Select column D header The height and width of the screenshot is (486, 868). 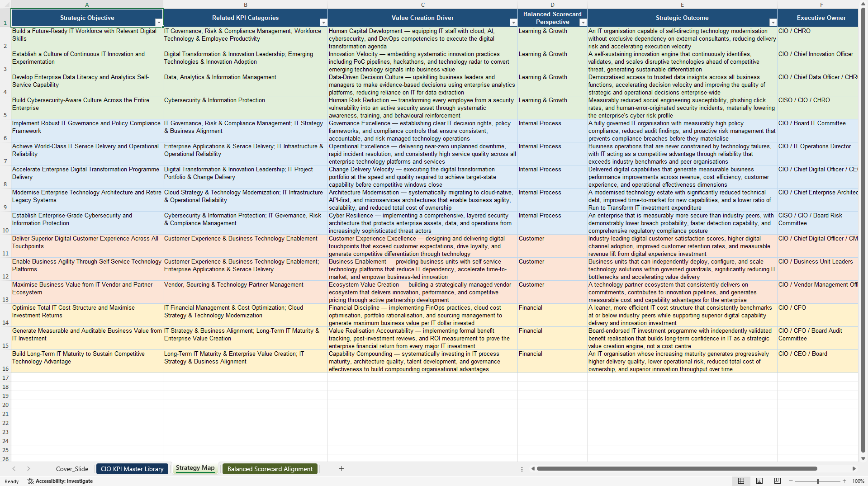point(552,5)
